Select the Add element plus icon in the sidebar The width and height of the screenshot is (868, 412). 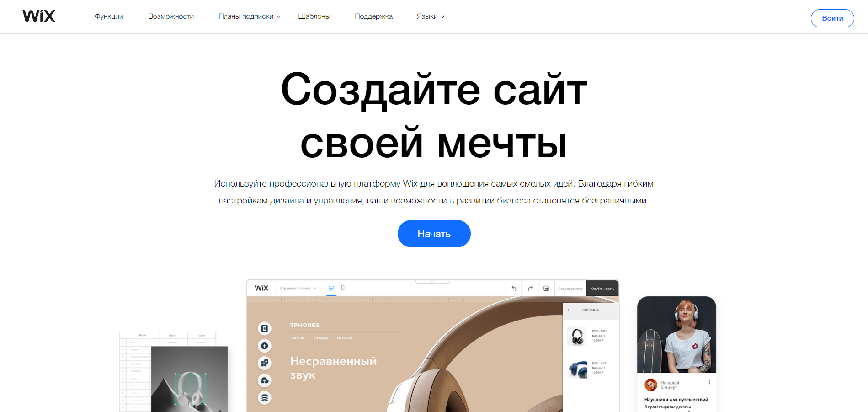[264, 346]
